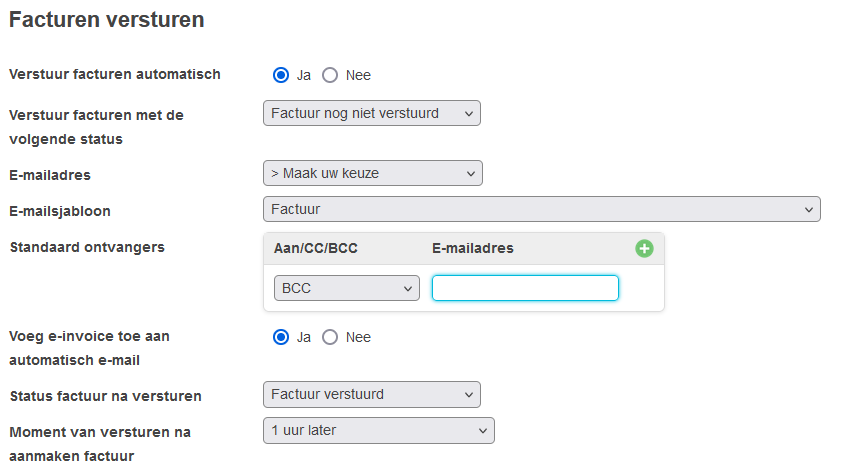Viewport: 841px width, 467px height.
Task: Open the E-mailsjabloon 'Factuur' dropdown
Action: click(541, 209)
